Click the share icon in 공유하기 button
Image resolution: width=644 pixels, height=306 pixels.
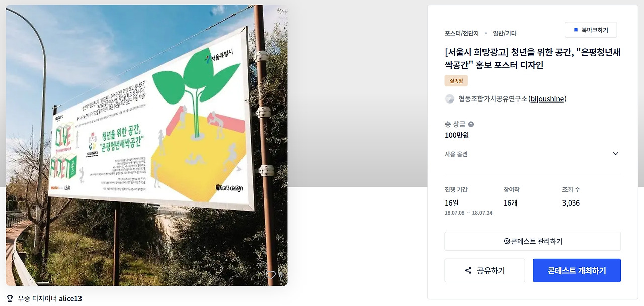[x=468, y=271]
